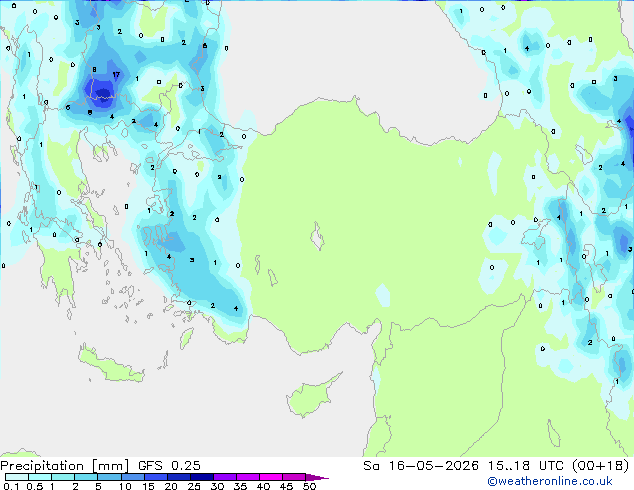The height and width of the screenshot is (490, 634).
Task: Click the '25' legend tick label
Action: (194, 486)
